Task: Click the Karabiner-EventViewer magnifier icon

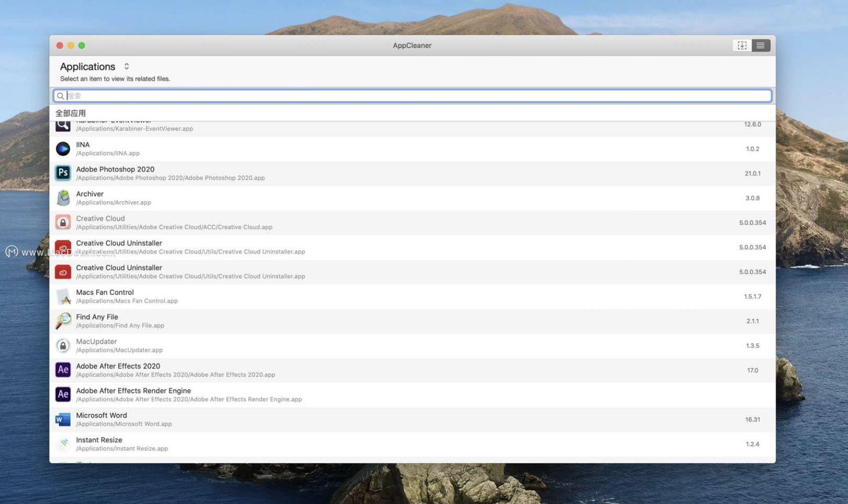Action: click(63, 125)
